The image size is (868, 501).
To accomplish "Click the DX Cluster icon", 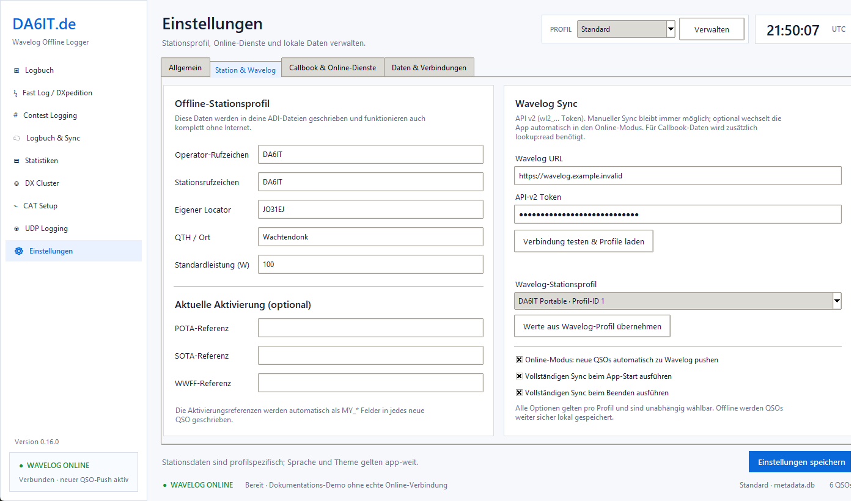I will 17,183.
